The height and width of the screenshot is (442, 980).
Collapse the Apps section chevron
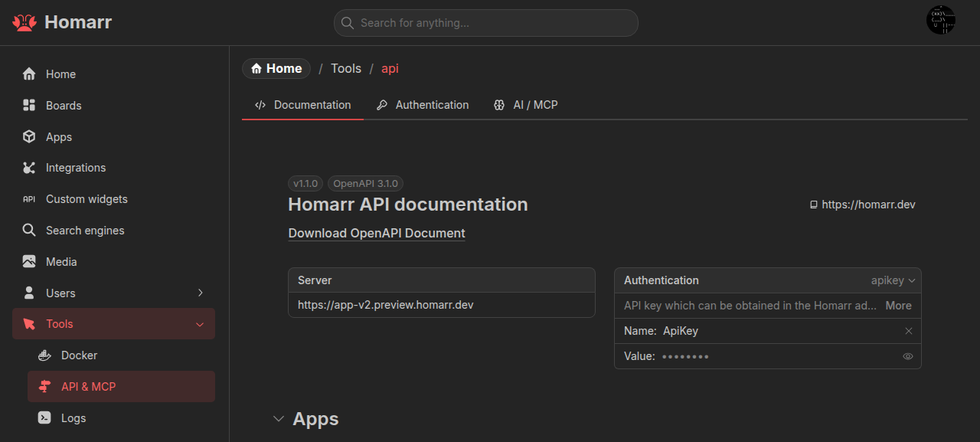[279, 419]
